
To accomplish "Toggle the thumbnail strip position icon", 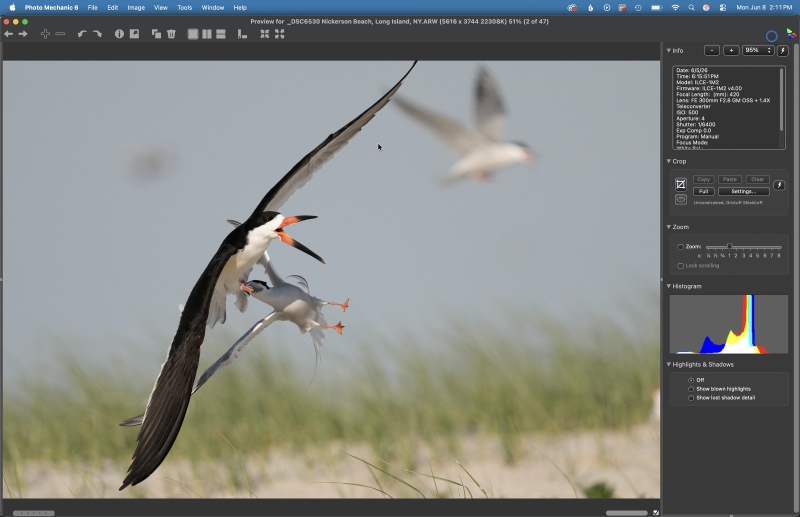I will 242,34.
